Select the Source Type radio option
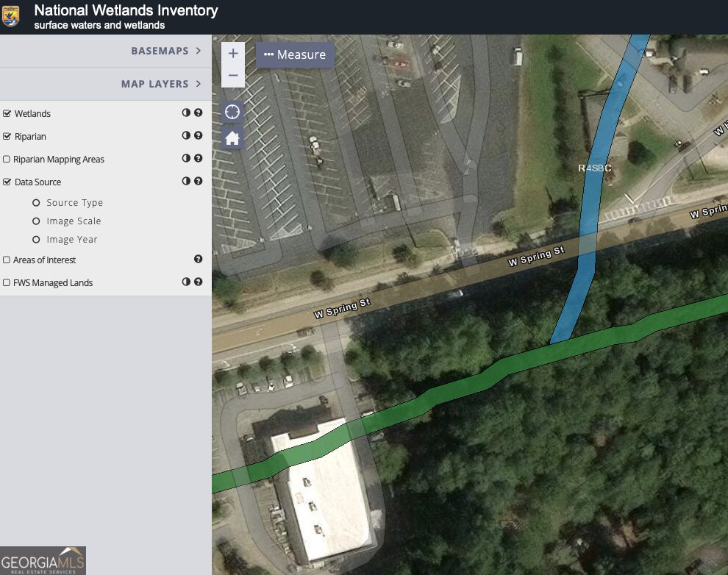Viewport: 728px width, 575px height. coord(36,203)
